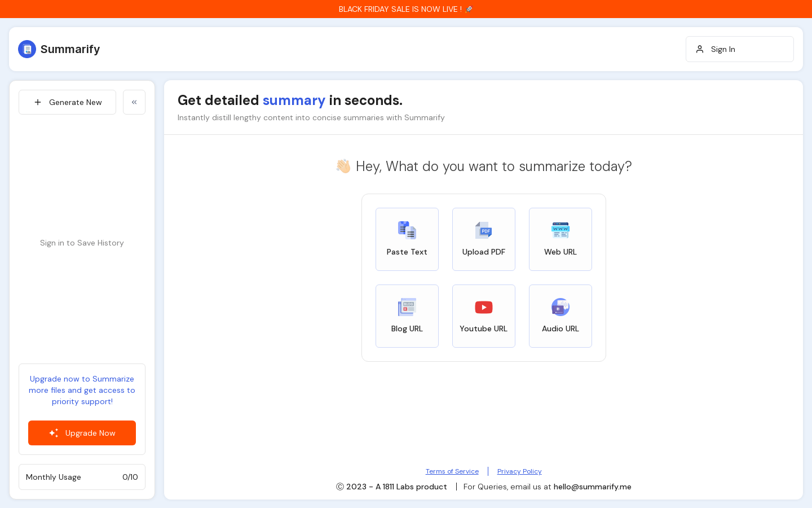This screenshot has width=812, height=508.
Task: Open the Sign In button
Action: pos(740,49)
